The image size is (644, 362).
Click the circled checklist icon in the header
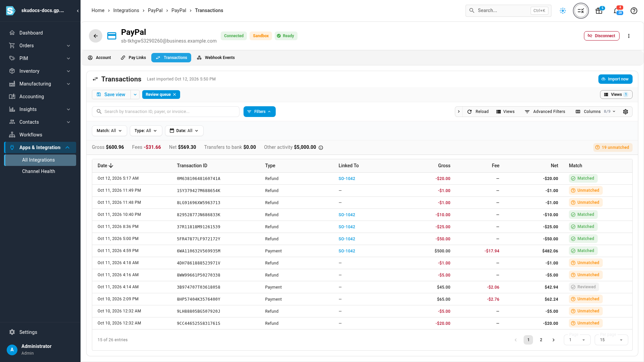coord(581,11)
